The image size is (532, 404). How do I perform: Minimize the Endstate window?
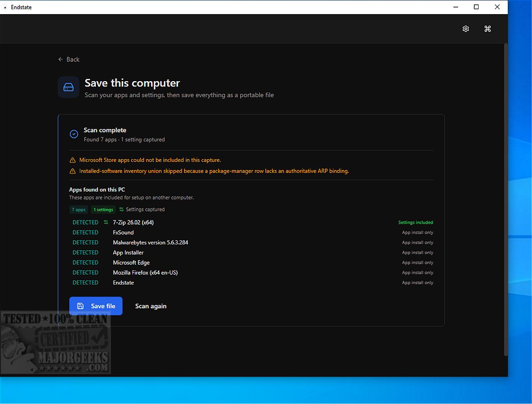point(456,7)
